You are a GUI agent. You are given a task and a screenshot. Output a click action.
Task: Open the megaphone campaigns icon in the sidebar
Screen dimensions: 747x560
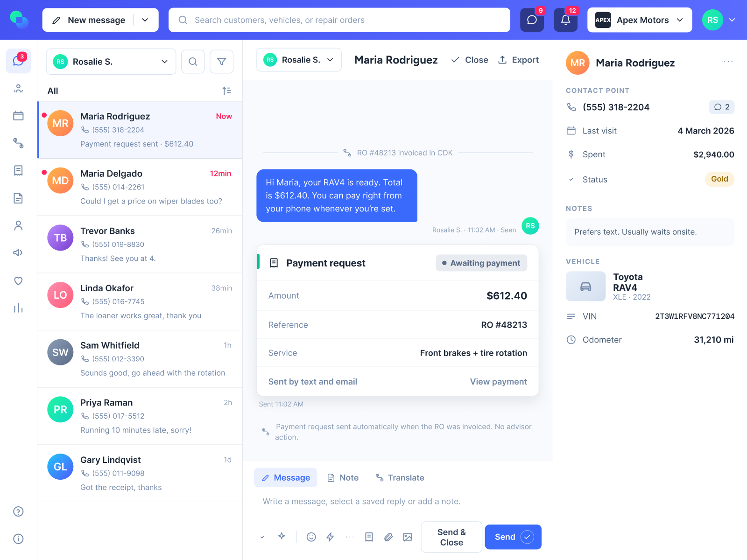pos(18,253)
